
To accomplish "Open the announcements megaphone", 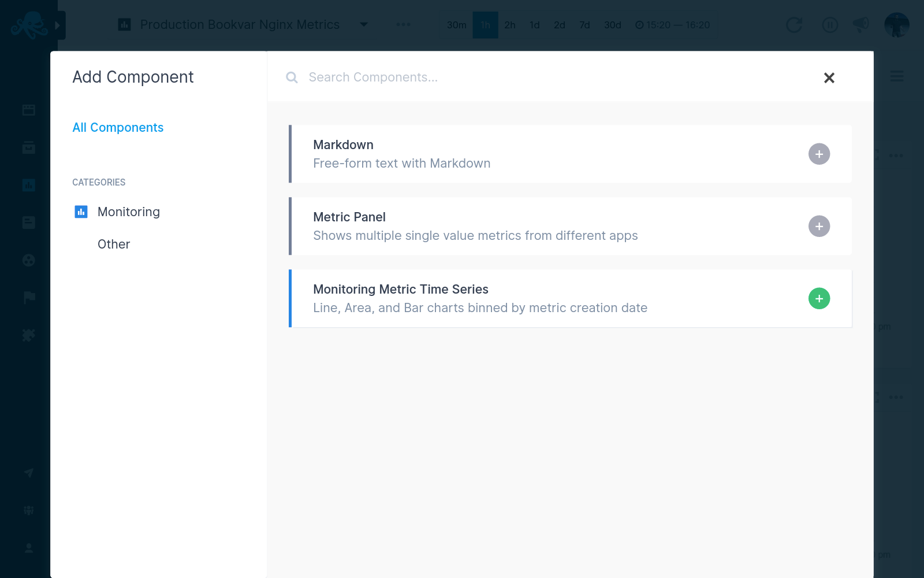I will 861,24.
